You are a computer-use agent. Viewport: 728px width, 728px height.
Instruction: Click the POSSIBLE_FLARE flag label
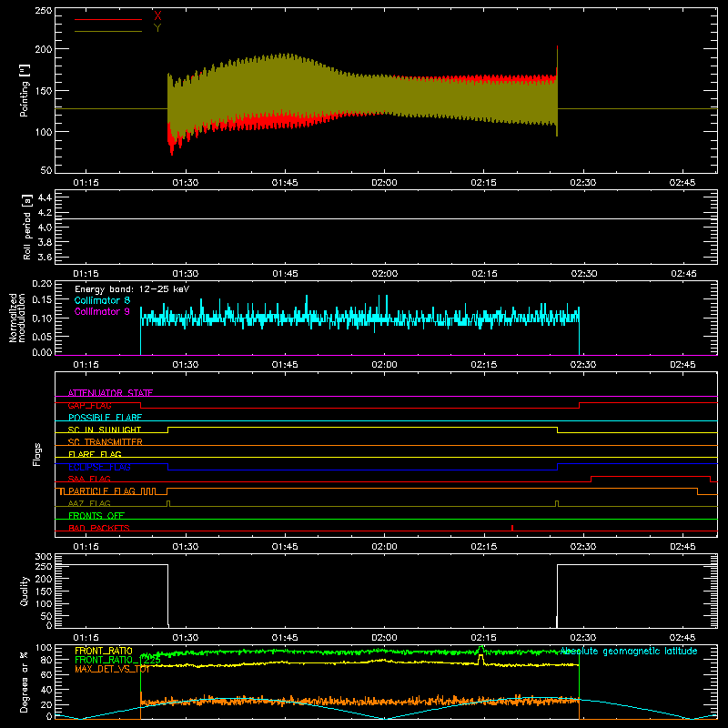click(105, 418)
